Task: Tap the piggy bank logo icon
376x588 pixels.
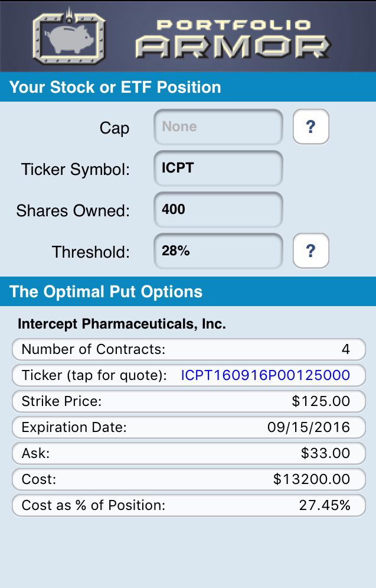Action: tap(70, 37)
